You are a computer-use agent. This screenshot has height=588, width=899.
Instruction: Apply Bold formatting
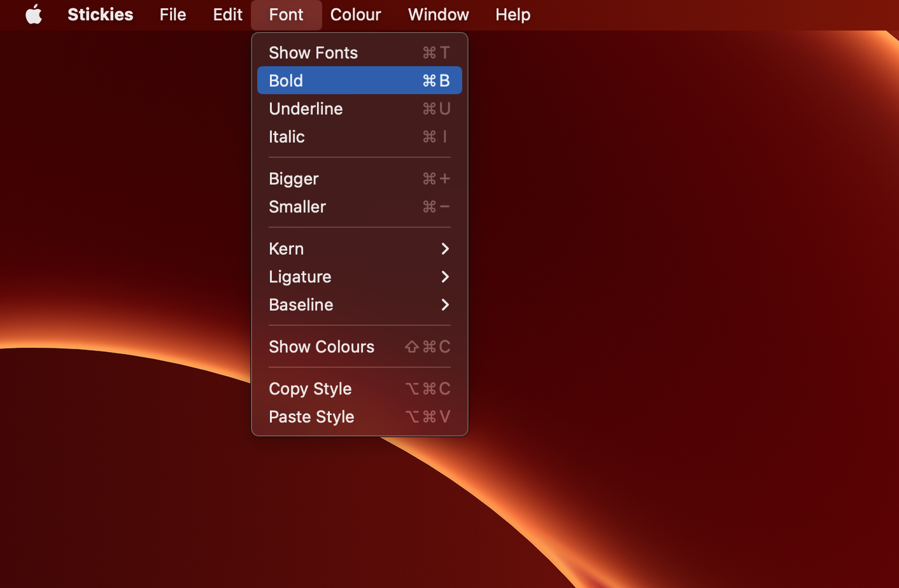[x=285, y=80]
